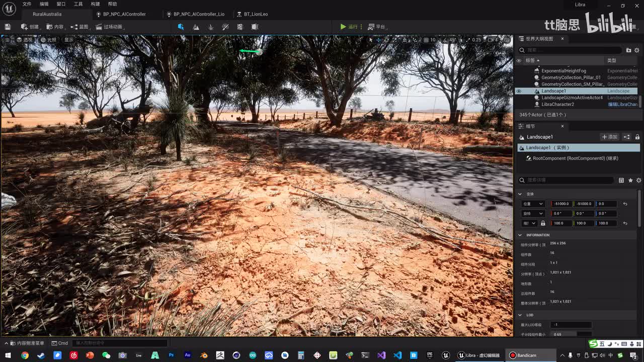Switch to Foliage mode plant icon
Screen dimensions: 644x362
[211, 27]
